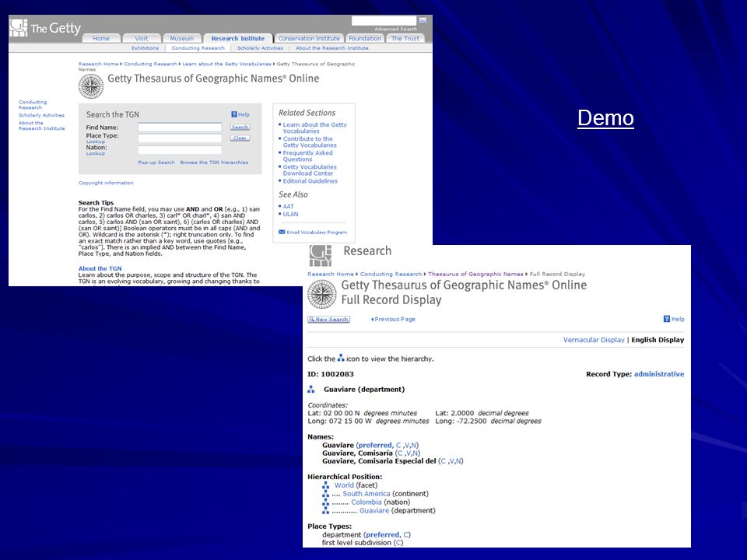Click the compass icon on the Full Record Display page
Screen dimensions: 747x560
tap(322, 294)
